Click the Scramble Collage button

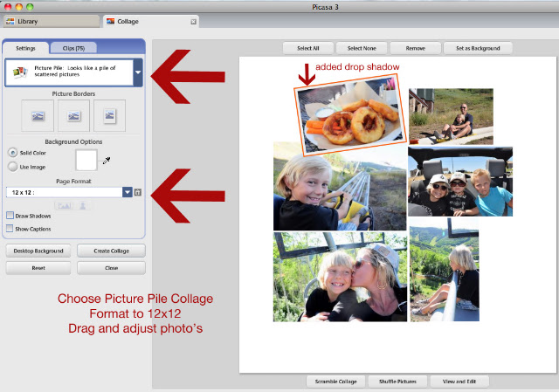click(x=335, y=382)
